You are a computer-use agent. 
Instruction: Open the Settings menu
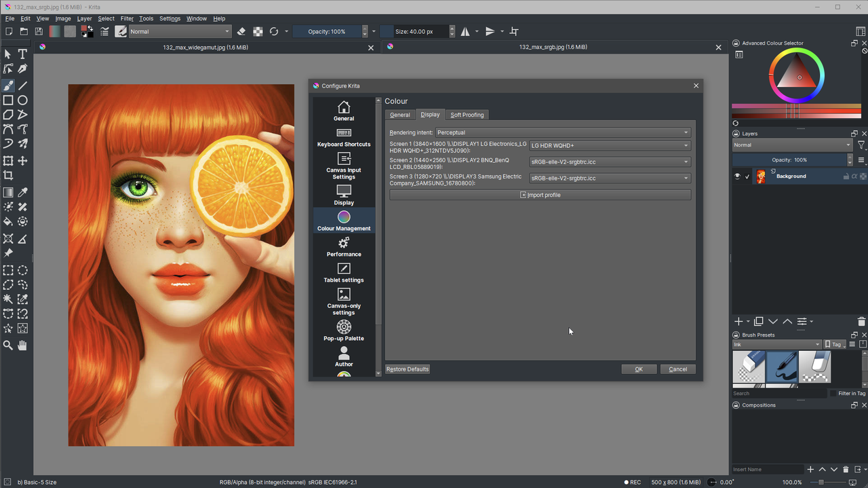pyautogui.click(x=170, y=18)
